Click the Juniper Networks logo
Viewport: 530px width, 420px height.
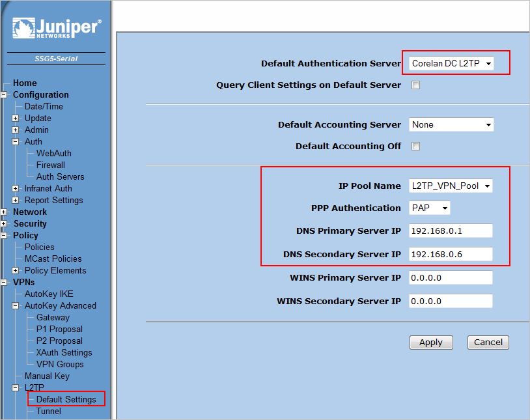(x=56, y=29)
